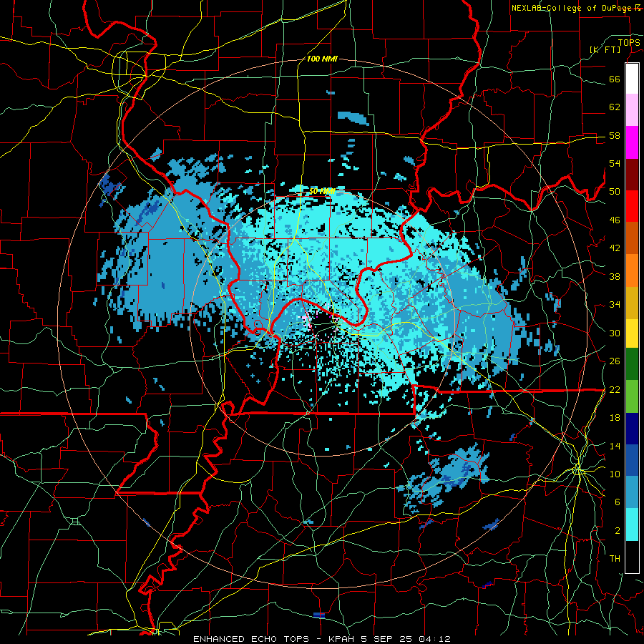The width and height of the screenshot is (644, 644).
Task: Click the 2 legend value label
Action: (617, 531)
